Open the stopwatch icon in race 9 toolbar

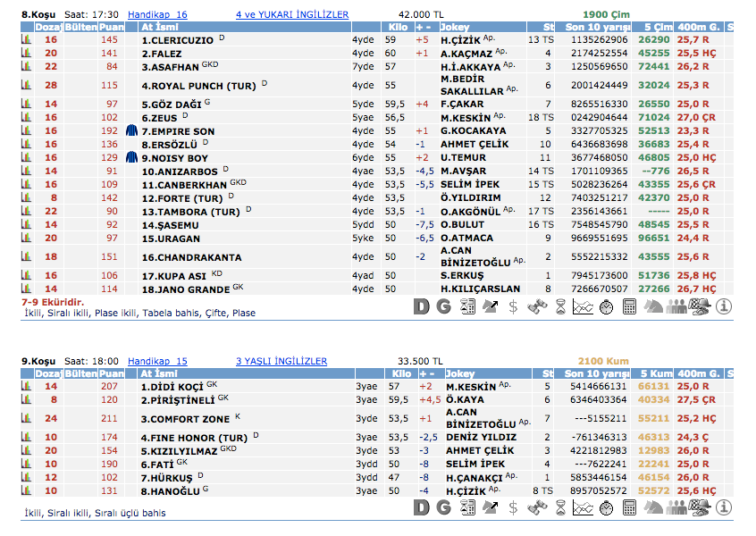(x=606, y=507)
